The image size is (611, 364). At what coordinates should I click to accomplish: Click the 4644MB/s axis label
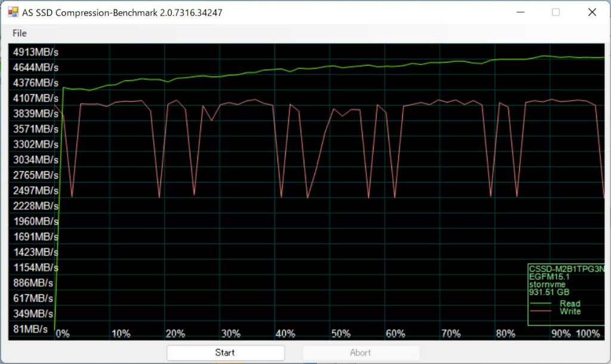click(x=35, y=67)
